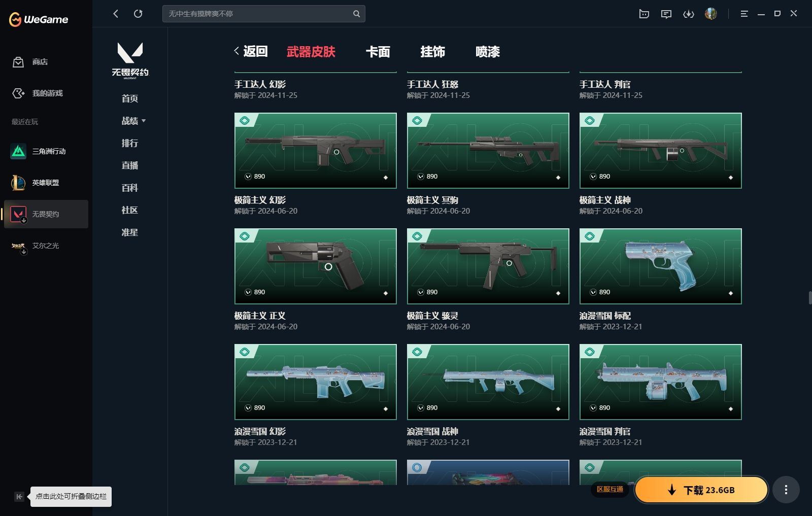Open the folder icon in top bar

[644, 14]
